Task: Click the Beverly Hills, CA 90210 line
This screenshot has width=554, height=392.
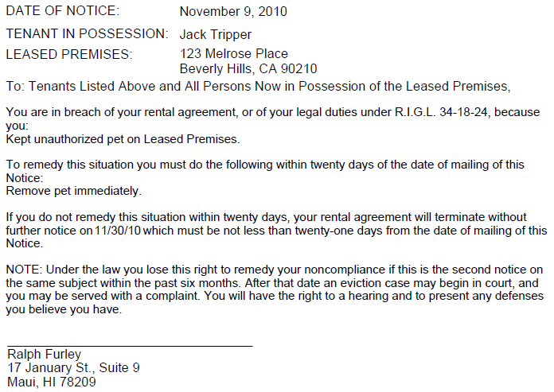Action: pos(248,69)
